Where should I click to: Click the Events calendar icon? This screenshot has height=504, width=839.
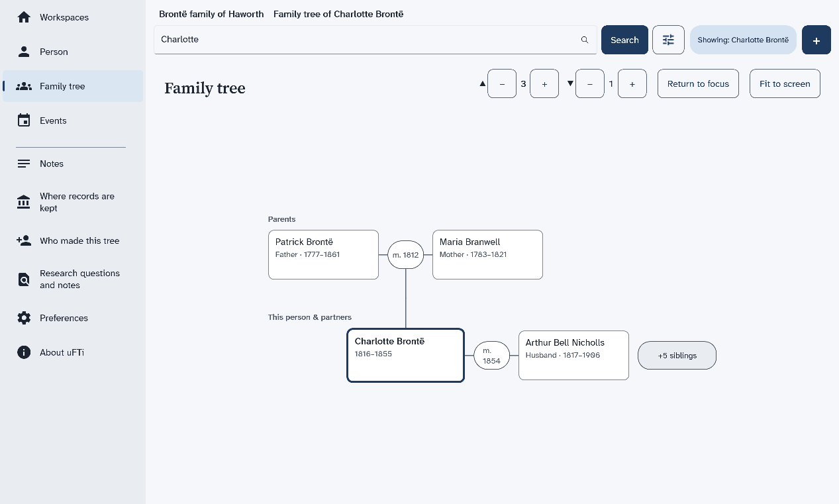pos(24,121)
